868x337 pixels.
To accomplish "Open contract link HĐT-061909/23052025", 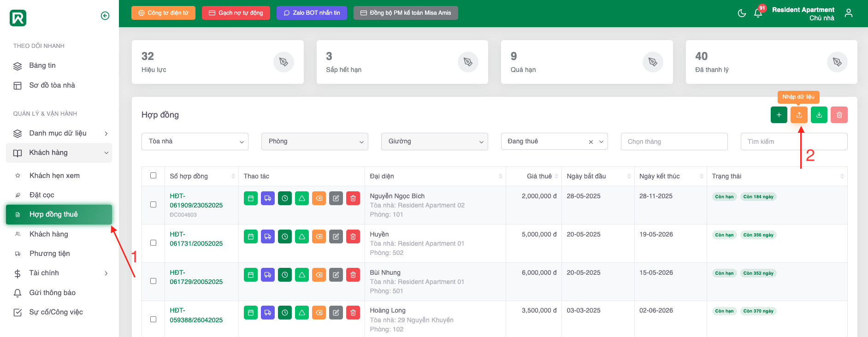I will 196,201.
